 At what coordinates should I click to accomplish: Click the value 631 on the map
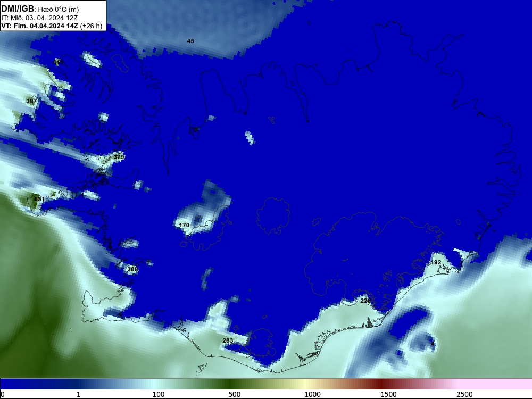[39, 199]
